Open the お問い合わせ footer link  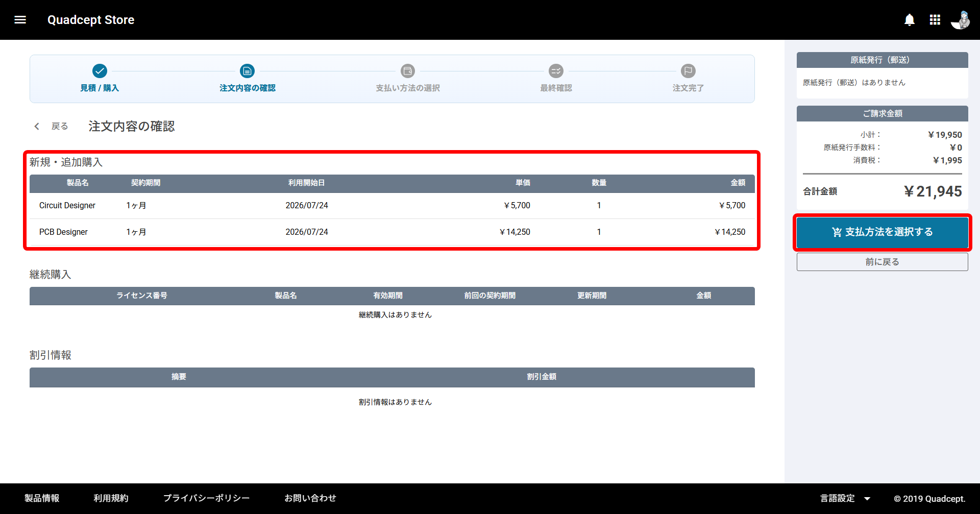tap(310, 498)
